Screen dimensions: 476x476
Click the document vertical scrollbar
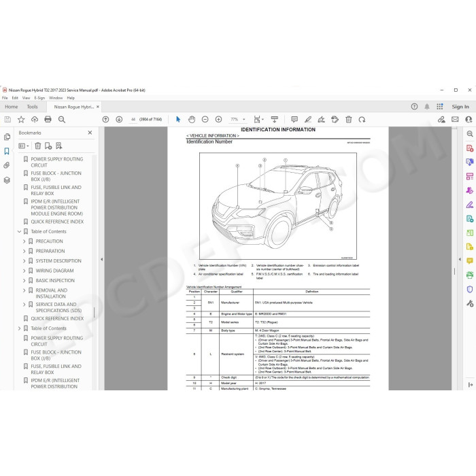[454, 271]
